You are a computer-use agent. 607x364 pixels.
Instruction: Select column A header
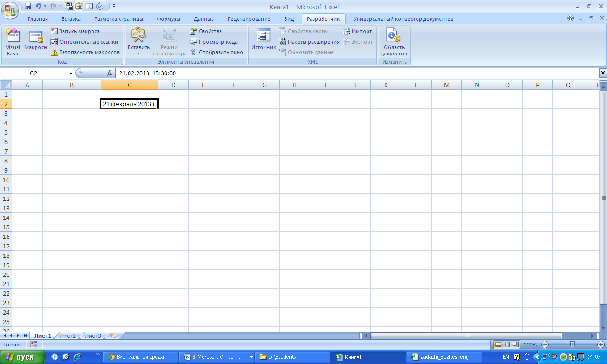point(27,85)
